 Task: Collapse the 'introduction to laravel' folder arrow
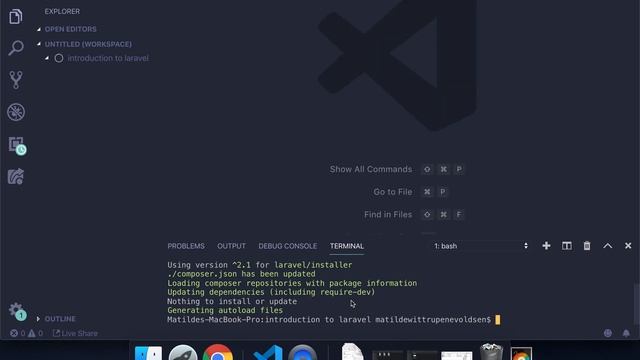coord(47,58)
